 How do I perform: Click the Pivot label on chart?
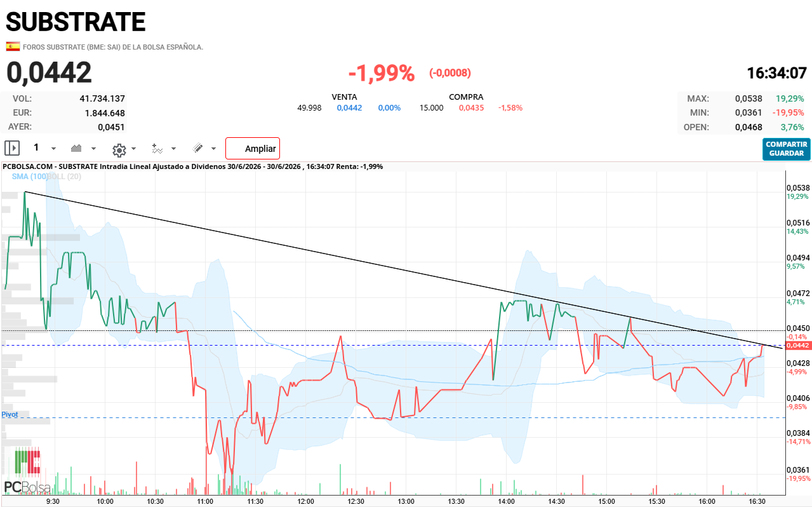[x=10, y=414]
